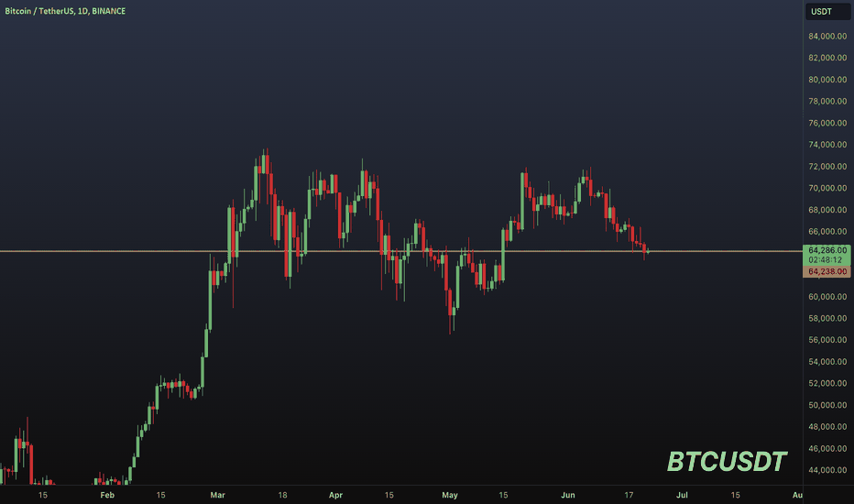Click the 56,000.00 price axis label

coord(827,340)
